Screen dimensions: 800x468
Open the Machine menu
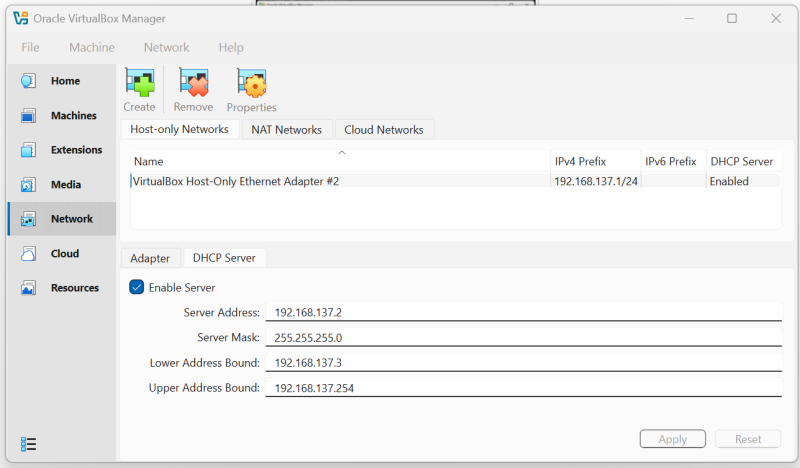(x=92, y=47)
